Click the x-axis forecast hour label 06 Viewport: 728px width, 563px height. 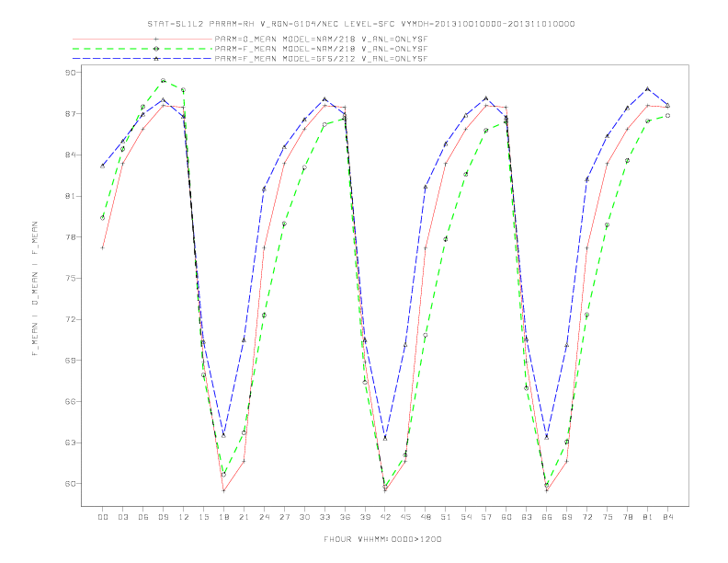143,517
